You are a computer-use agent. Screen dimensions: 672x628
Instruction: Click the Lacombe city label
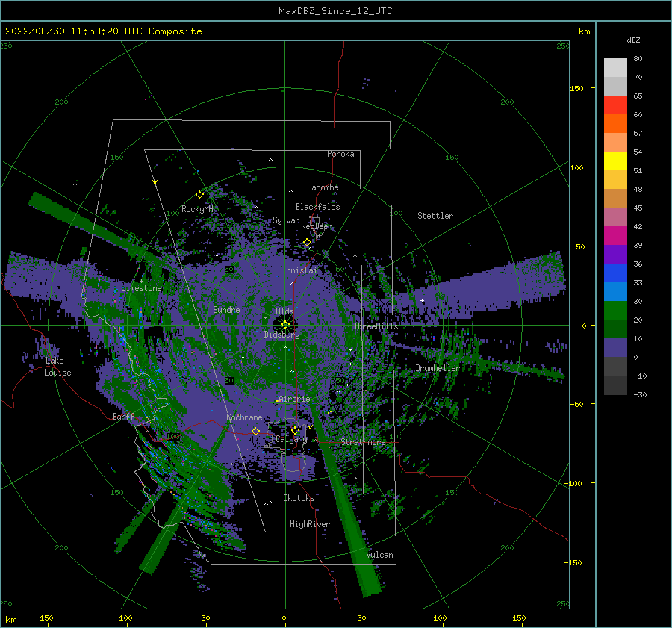coord(323,187)
